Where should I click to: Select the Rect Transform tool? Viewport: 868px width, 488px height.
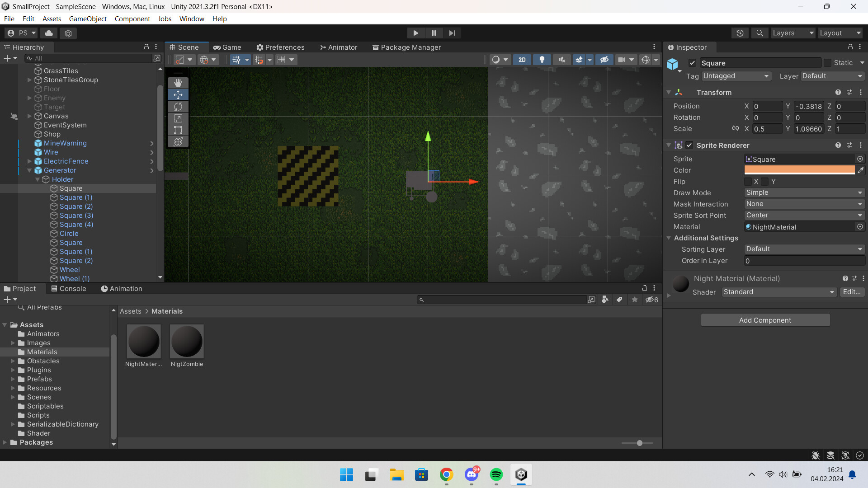click(178, 130)
